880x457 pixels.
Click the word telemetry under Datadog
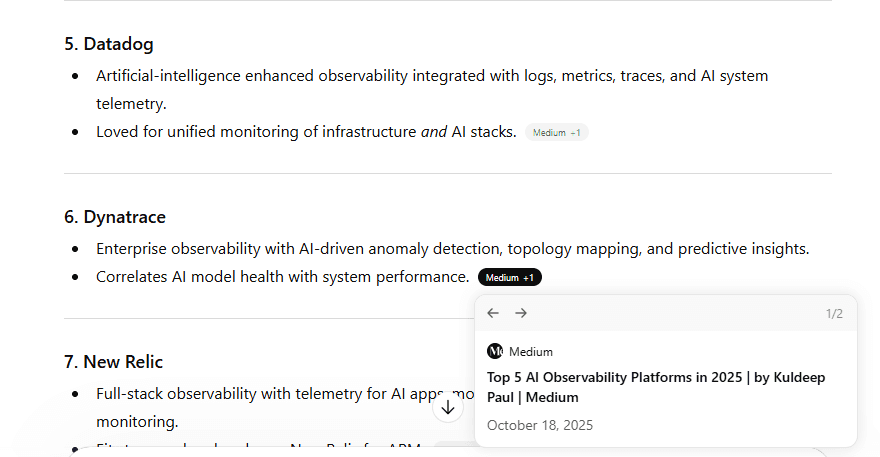(x=131, y=104)
